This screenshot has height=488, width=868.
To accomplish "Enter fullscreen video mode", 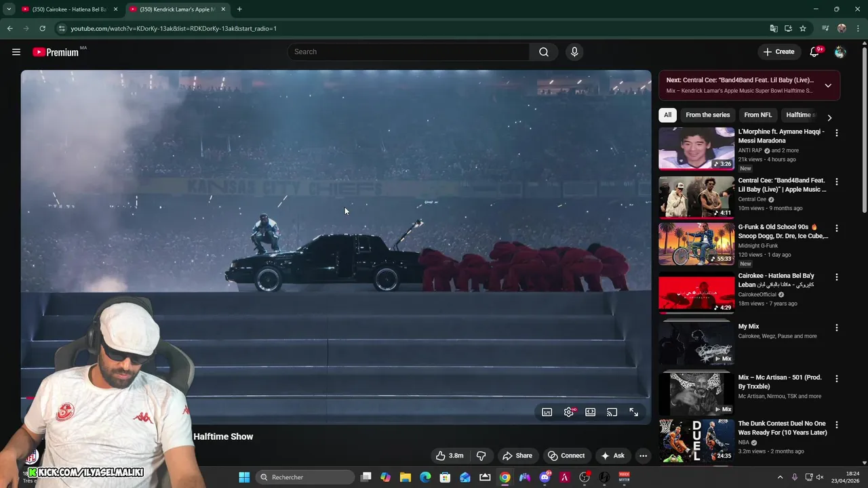I will tap(634, 412).
